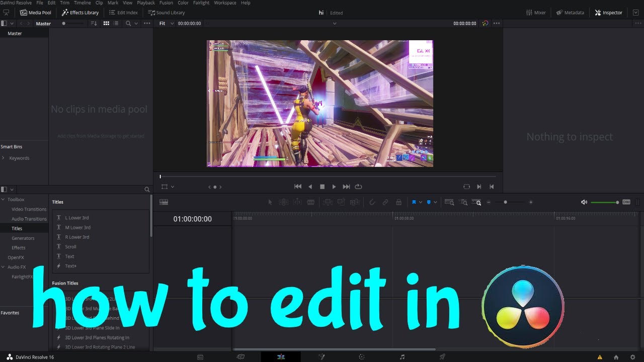644x362 pixels.
Task: Open the Color page icon in bottom bar
Action: point(361,357)
